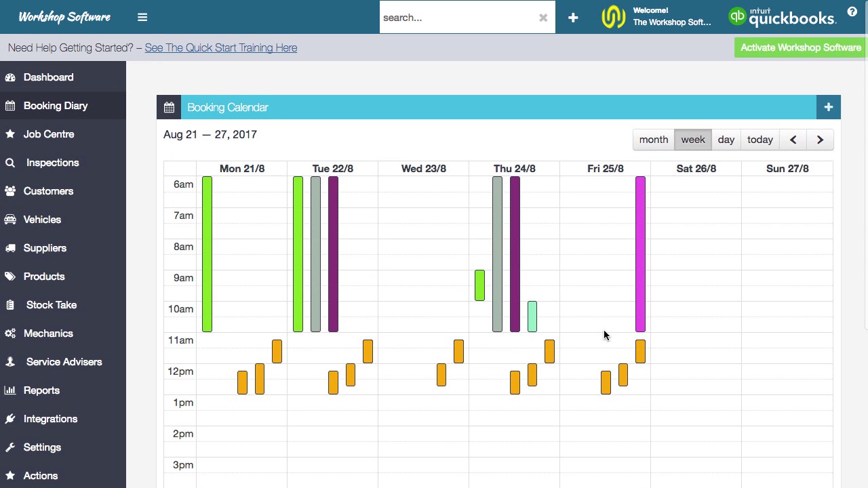Click the Products tag icon
Image resolution: width=868 pixels, height=488 pixels.
(10, 277)
